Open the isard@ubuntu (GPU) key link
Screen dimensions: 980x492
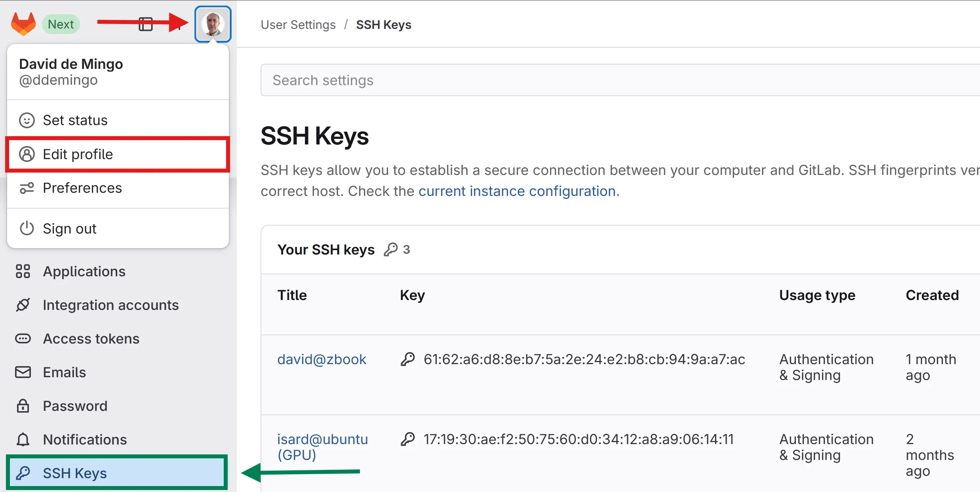[322, 447]
